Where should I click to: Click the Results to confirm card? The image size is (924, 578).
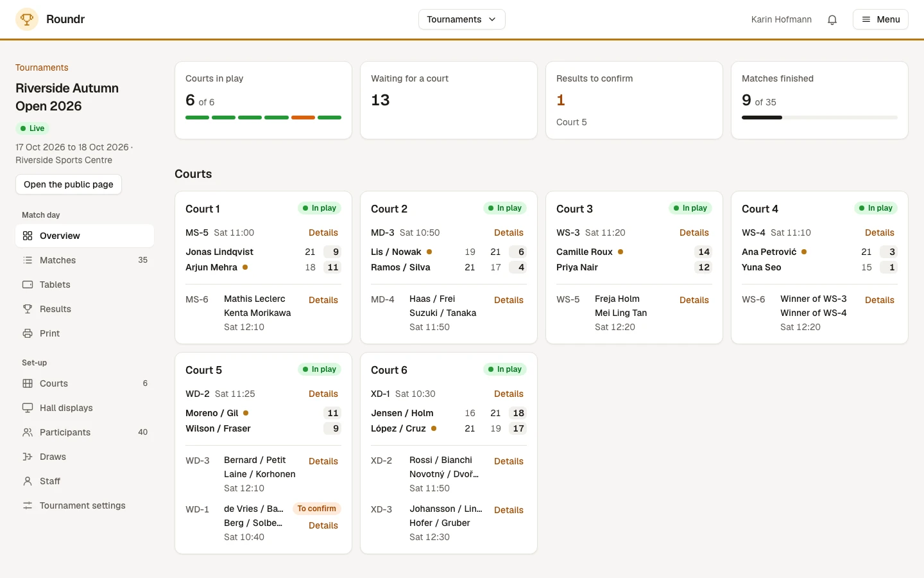pyautogui.click(x=634, y=100)
